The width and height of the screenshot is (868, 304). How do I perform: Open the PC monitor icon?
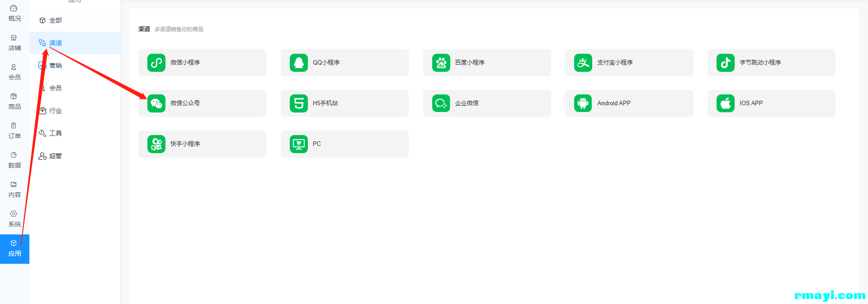(299, 144)
